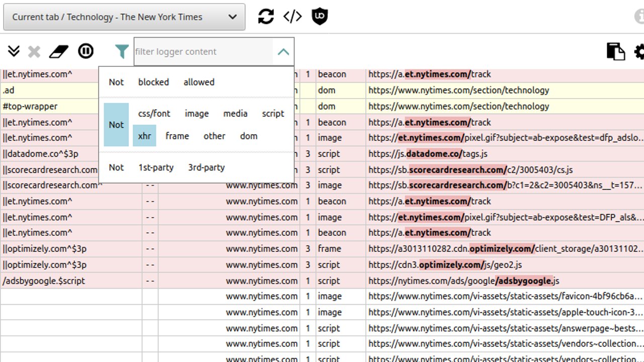Click the 1st-party filter button
This screenshot has width=644, height=362.
pos(156,167)
